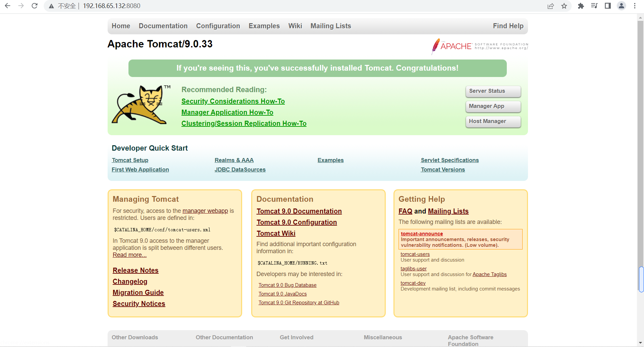Open the Tomcat Versions link
This screenshot has width=644, height=347.
443,170
